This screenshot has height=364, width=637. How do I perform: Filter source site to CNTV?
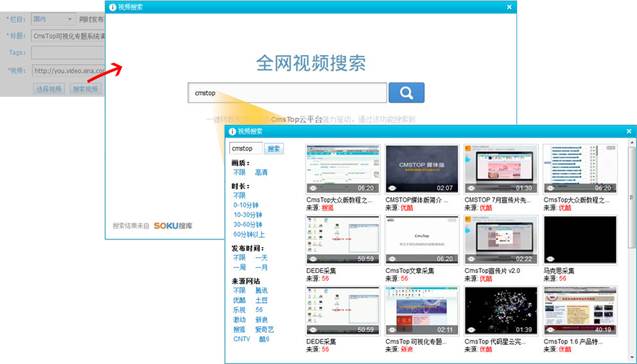(242, 339)
